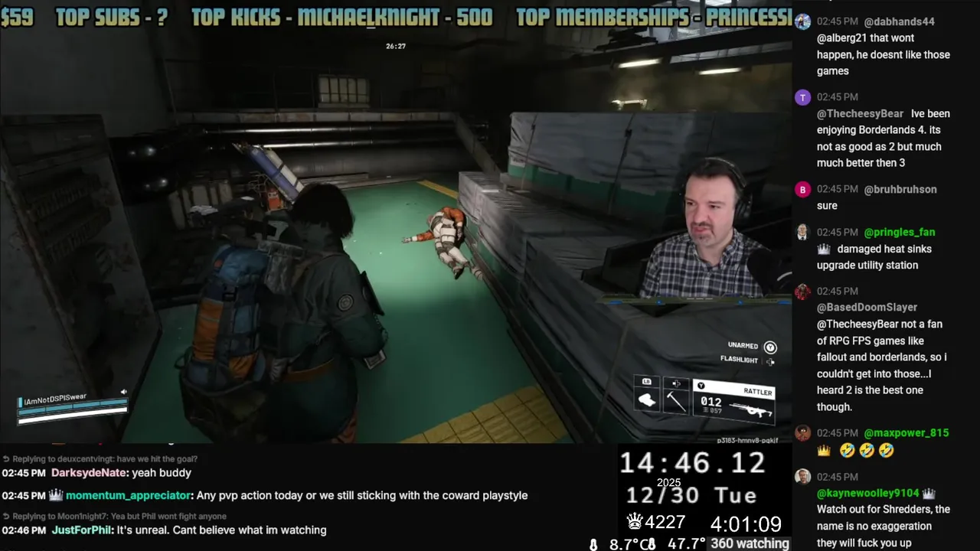The image size is (980, 551).
Task: Open @BasedDoomSlayer username in chat
Action: click(867, 308)
